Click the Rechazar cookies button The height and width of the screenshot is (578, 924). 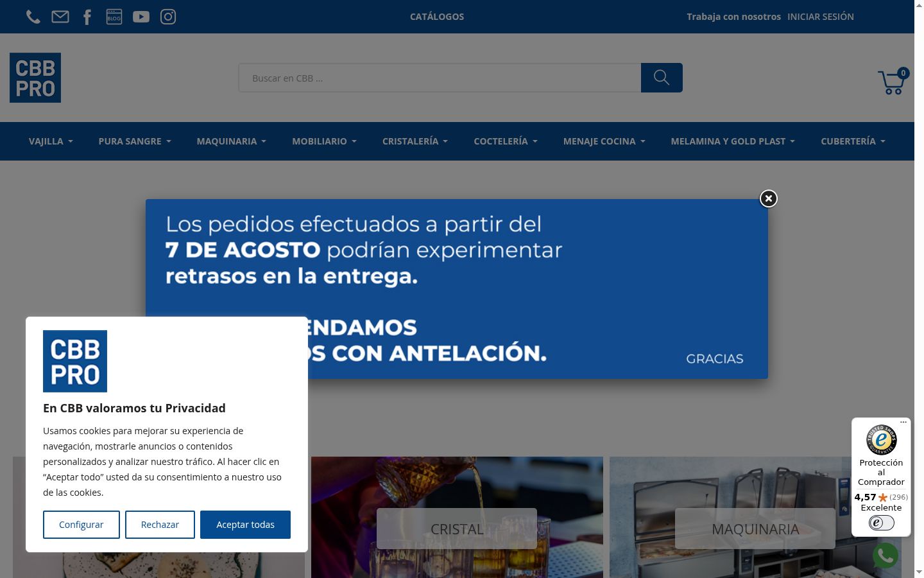click(160, 525)
